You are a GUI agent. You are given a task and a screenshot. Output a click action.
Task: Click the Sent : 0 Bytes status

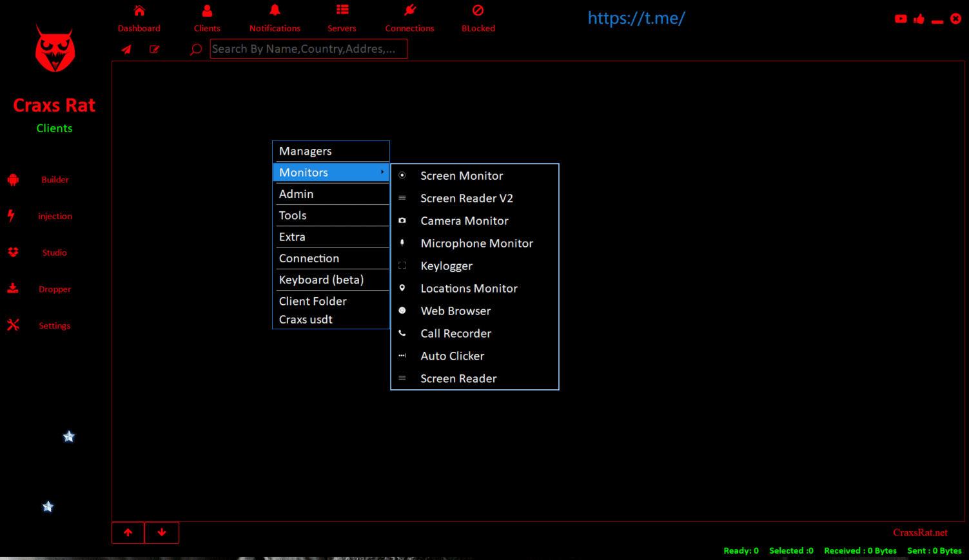pyautogui.click(x=934, y=551)
